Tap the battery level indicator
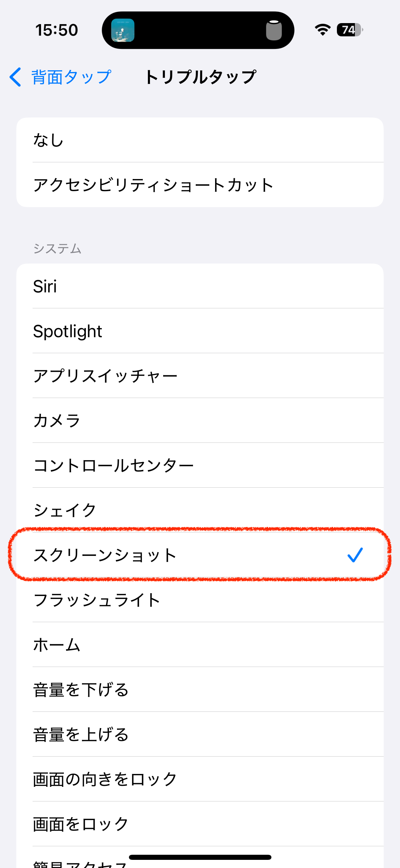This screenshot has height=868, width=400. coord(349,30)
